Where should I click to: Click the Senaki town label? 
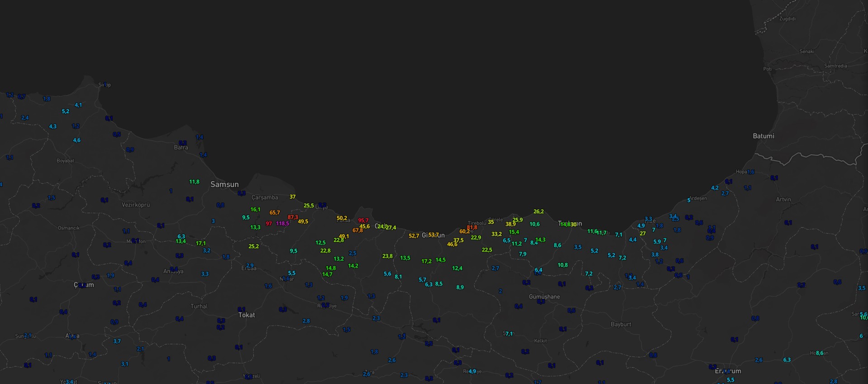pos(807,51)
